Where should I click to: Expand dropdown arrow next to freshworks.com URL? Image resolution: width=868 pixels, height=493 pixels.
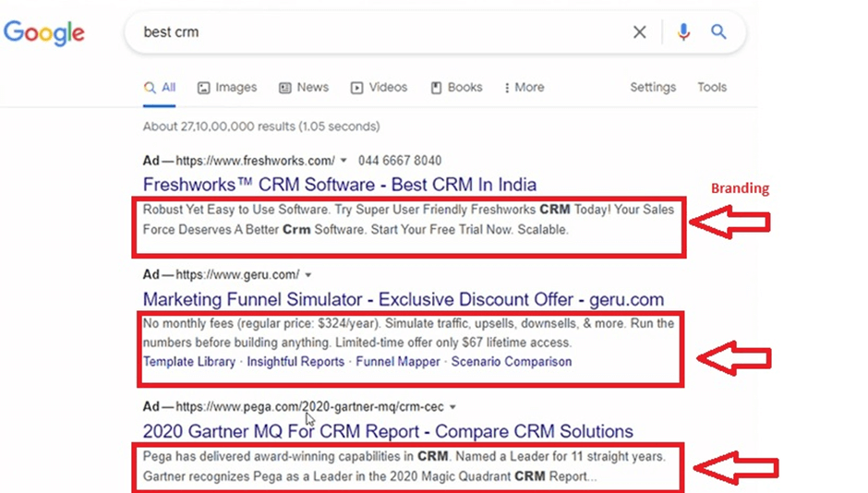click(344, 161)
